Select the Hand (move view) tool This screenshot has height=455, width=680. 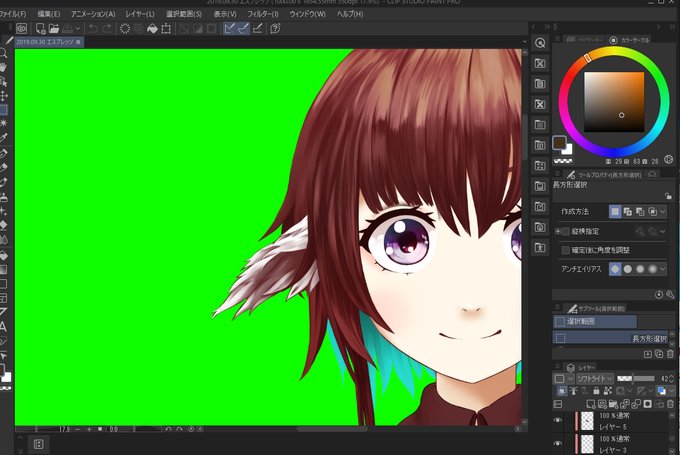click(3, 67)
